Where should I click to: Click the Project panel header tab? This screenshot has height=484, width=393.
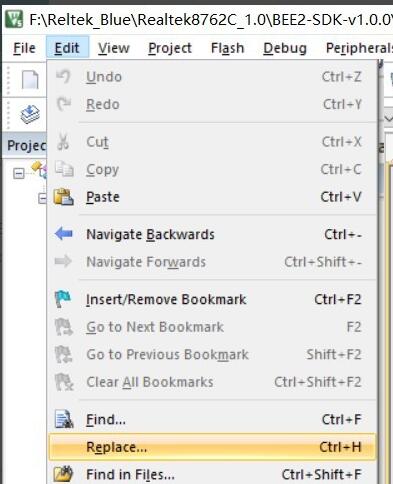(x=26, y=145)
